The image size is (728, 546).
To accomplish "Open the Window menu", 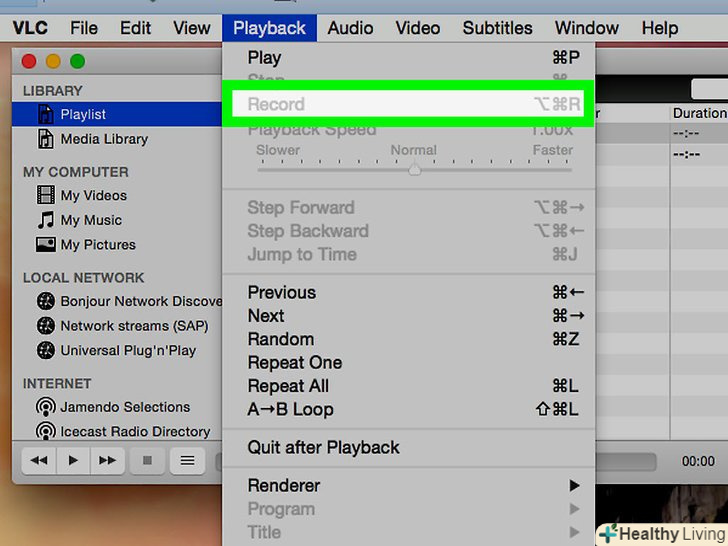I will click(587, 28).
